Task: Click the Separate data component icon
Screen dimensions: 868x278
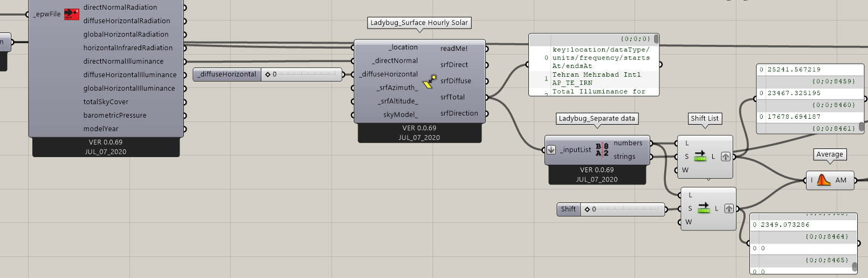Action: [x=602, y=150]
